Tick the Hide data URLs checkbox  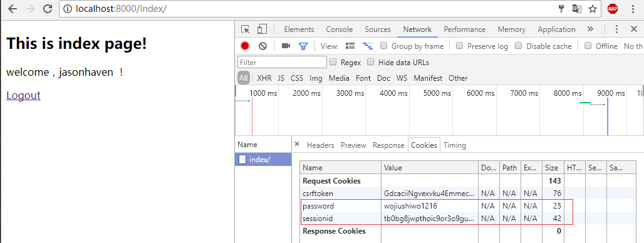(x=370, y=62)
